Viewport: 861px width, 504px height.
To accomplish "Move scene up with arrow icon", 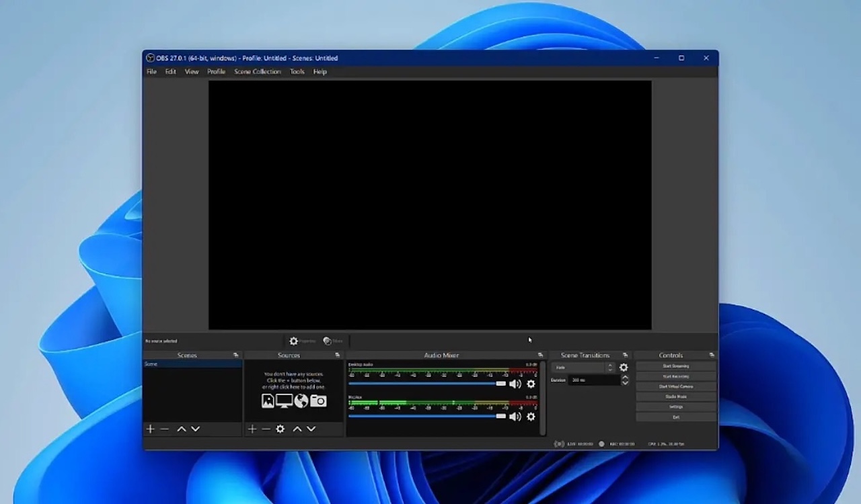I will pos(181,429).
